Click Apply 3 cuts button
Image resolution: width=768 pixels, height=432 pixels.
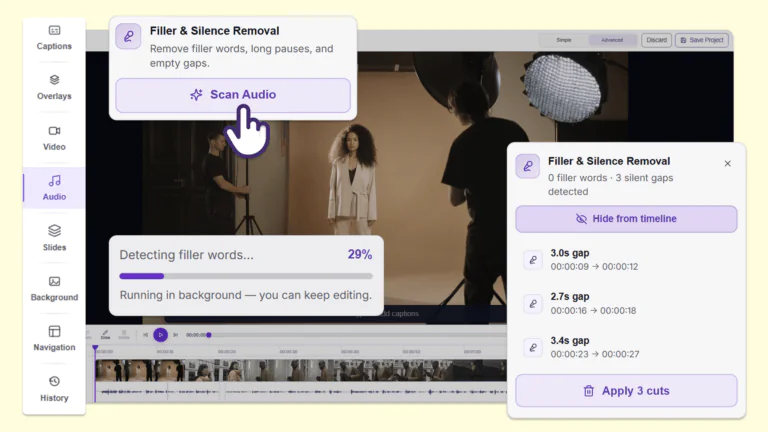[626, 391]
